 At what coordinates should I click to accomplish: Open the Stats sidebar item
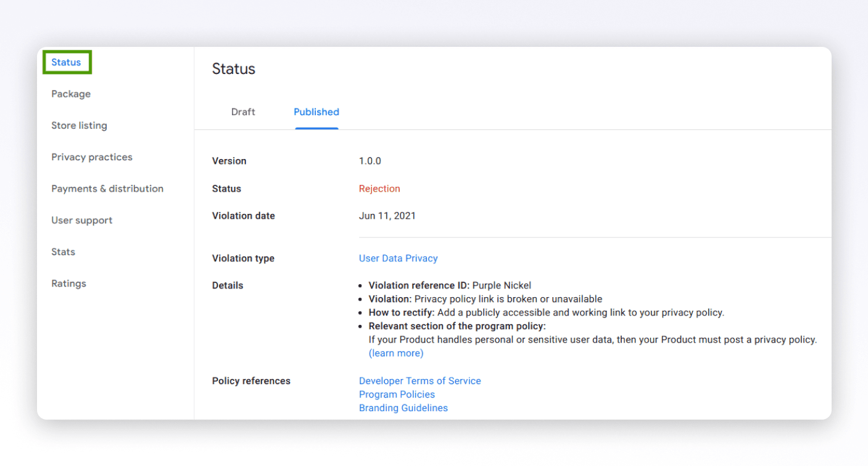63,251
